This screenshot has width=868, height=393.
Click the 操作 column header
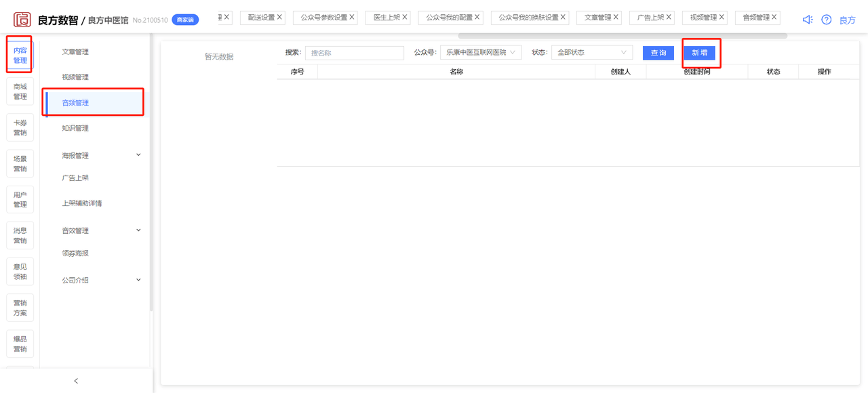point(824,72)
